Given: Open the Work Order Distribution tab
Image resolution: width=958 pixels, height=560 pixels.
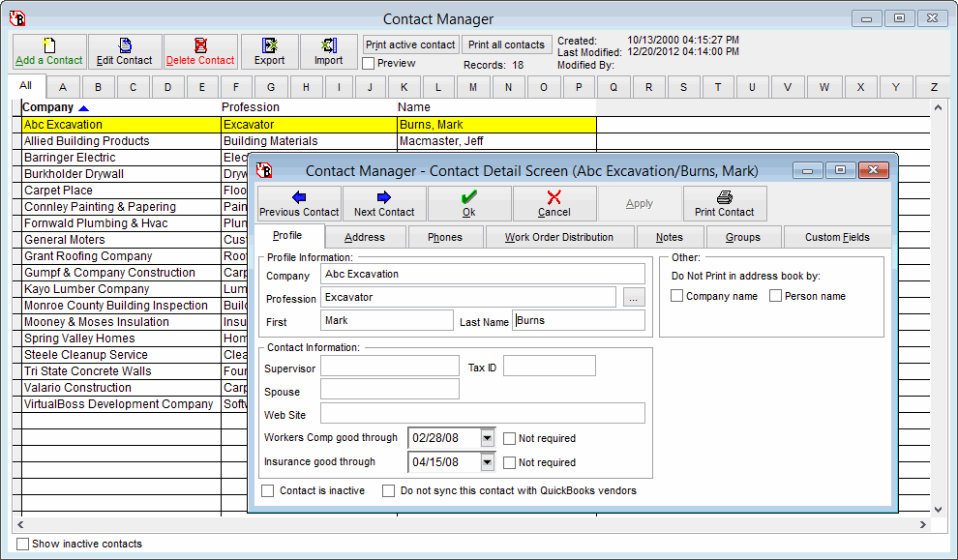Looking at the screenshot, I should point(559,237).
